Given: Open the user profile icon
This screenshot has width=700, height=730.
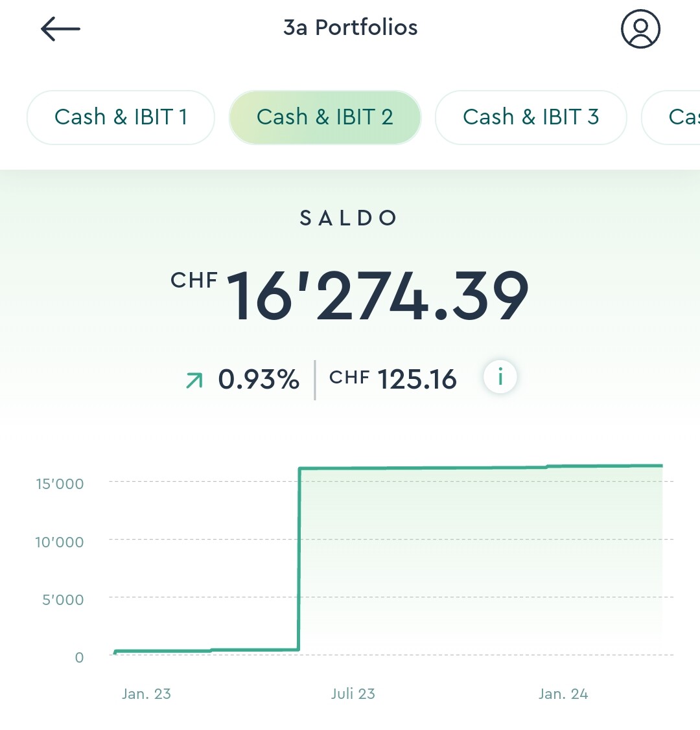Looking at the screenshot, I should point(640,29).
